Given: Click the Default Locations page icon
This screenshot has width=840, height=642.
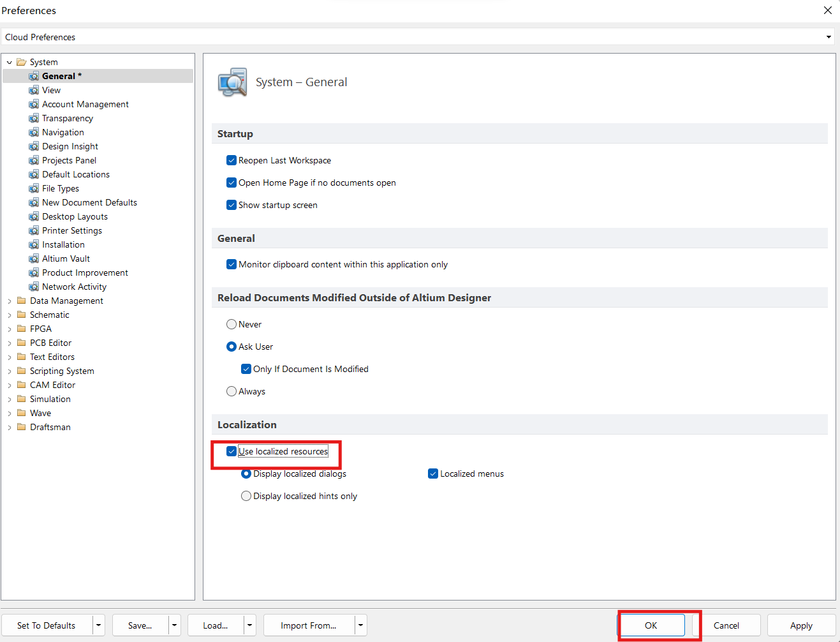Looking at the screenshot, I should [x=34, y=174].
